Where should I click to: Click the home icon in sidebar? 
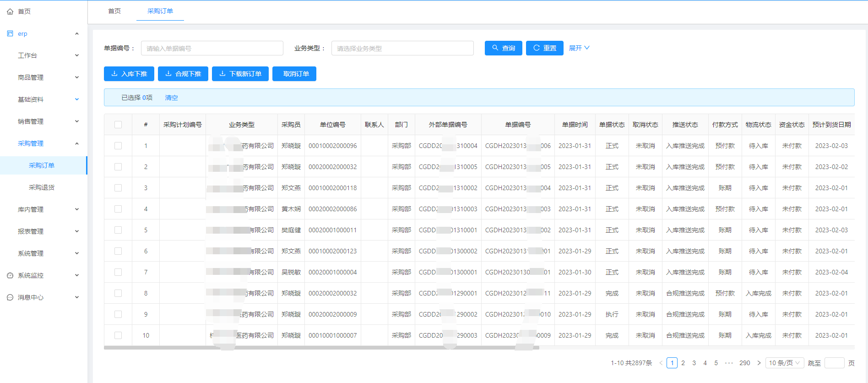(x=10, y=11)
